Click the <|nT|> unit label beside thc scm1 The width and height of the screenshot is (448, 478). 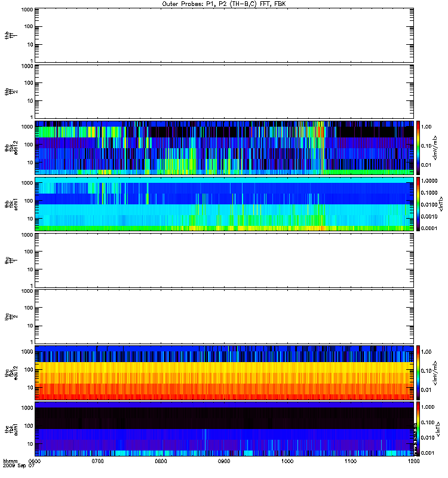[x=438, y=429]
